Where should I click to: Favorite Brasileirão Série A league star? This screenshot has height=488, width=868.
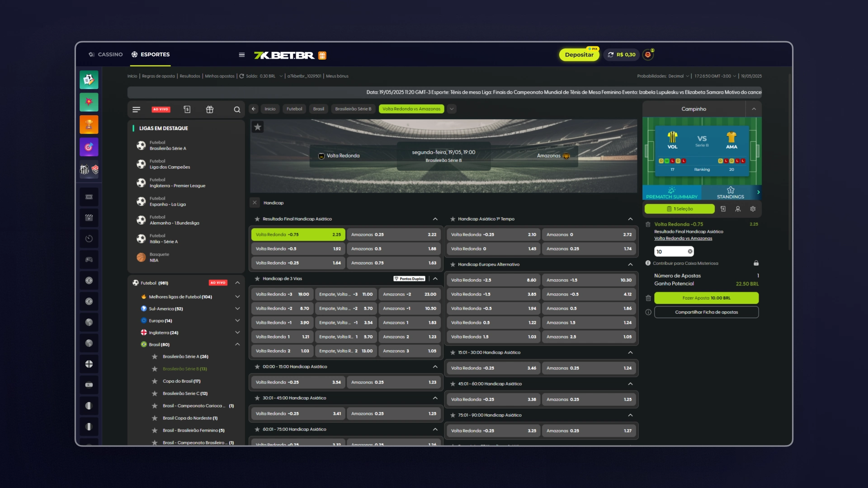point(155,357)
